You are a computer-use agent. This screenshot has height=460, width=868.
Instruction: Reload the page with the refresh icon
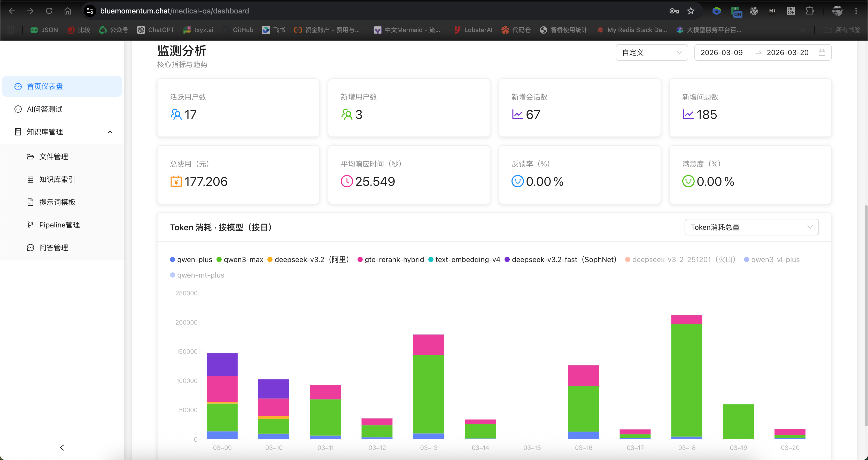pos(49,11)
